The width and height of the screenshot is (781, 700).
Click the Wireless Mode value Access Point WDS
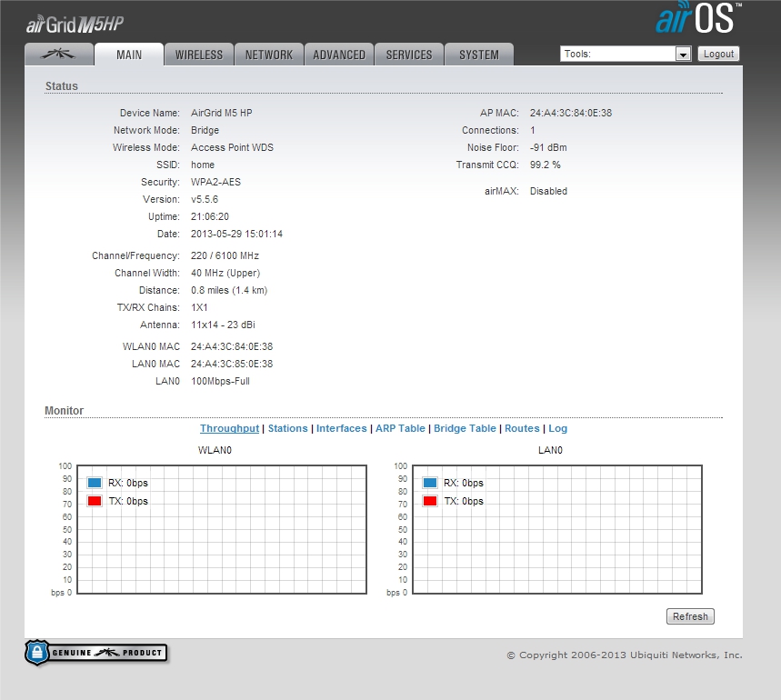point(232,147)
